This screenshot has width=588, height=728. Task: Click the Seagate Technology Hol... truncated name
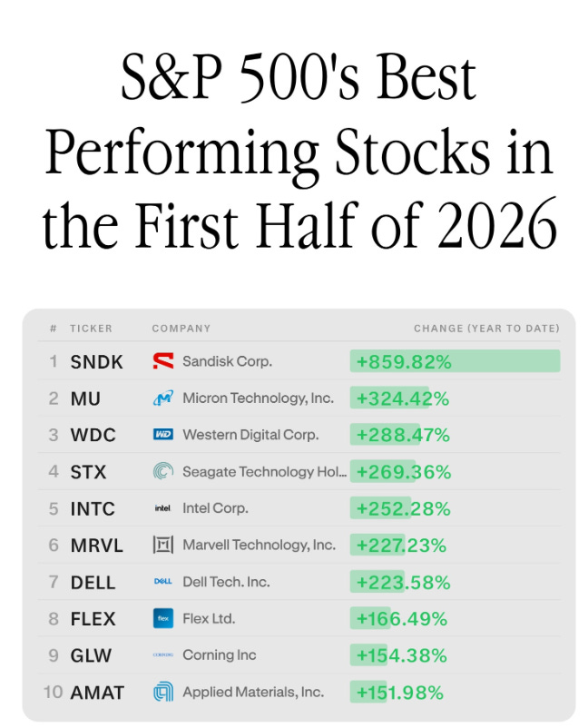pos(265,472)
